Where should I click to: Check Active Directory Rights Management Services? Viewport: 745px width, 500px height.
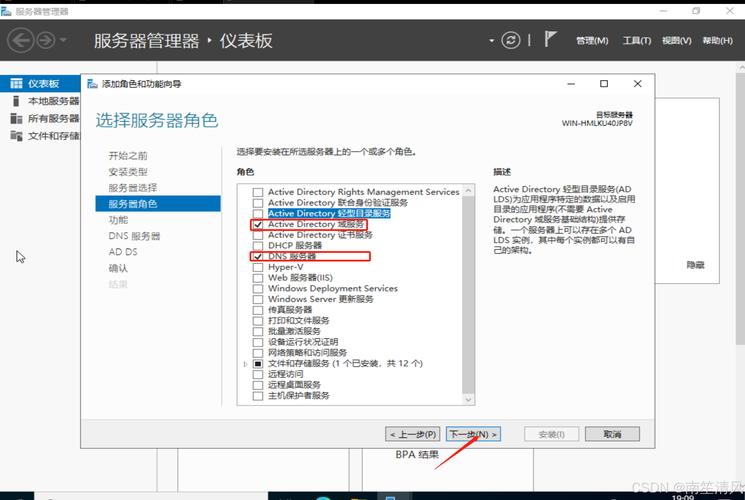click(258, 192)
